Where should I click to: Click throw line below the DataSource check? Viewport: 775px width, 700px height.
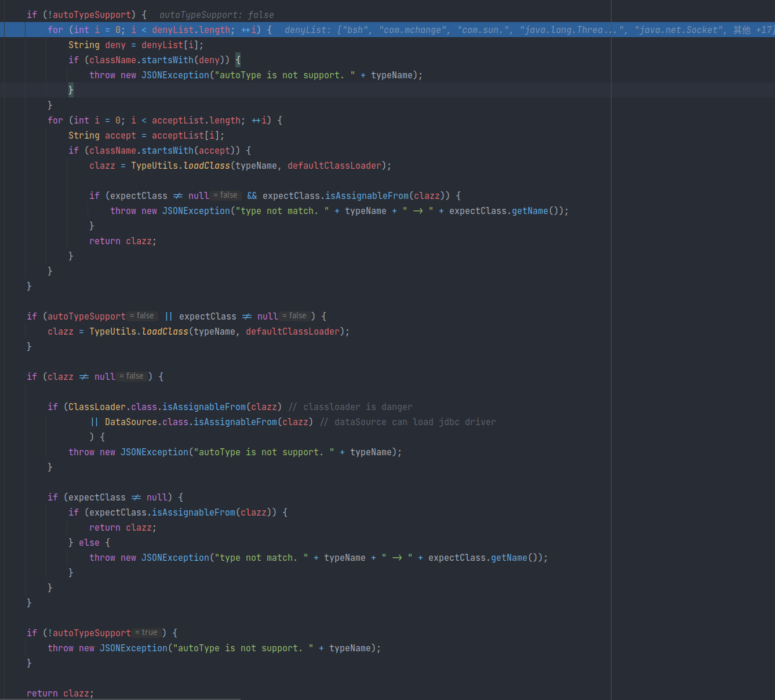(x=235, y=452)
